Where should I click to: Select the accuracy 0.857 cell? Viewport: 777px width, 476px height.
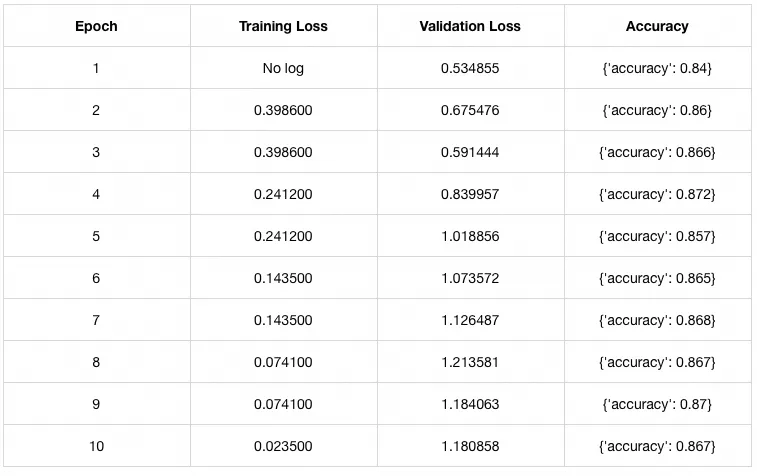pos(657,236)
